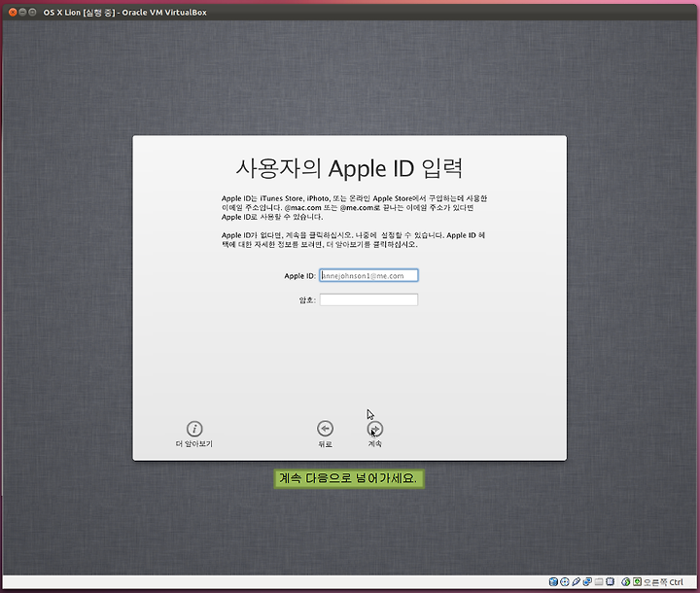
Task: Focus the 암호 password input field
Action: tap(368, 299)
